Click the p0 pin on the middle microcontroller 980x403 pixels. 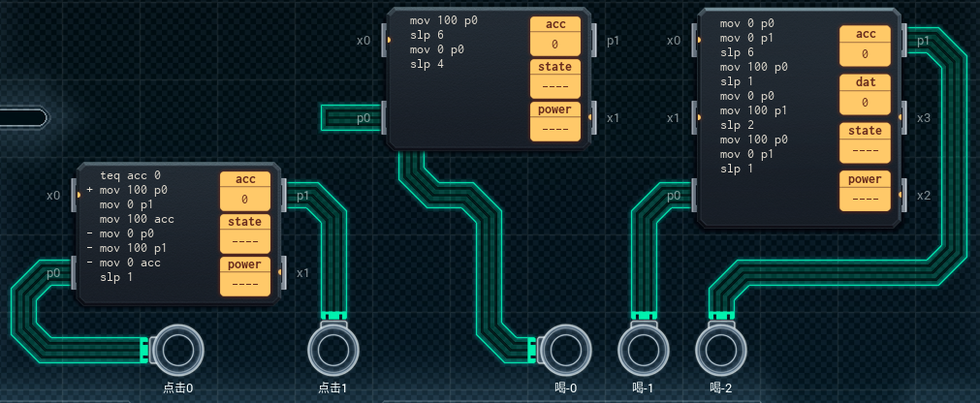click(383, 118)
